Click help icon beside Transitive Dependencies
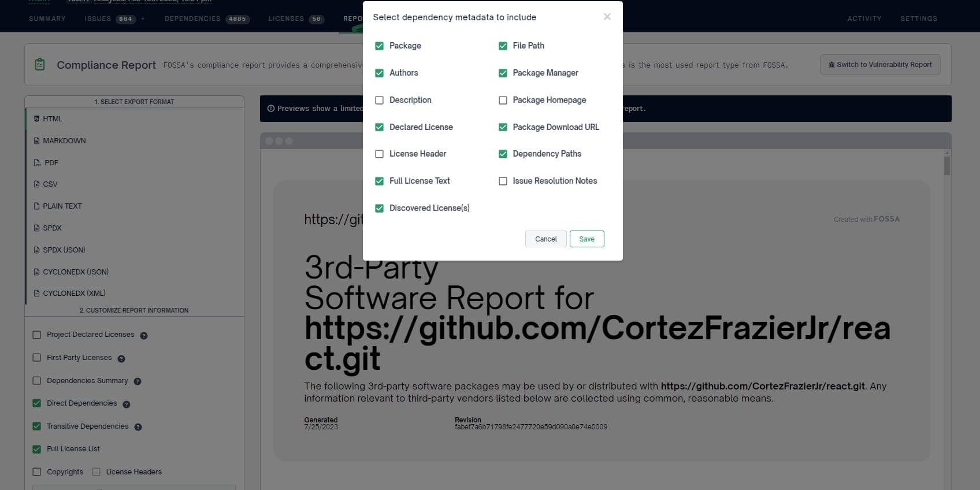The image size is (980, 490). (138, 427)
